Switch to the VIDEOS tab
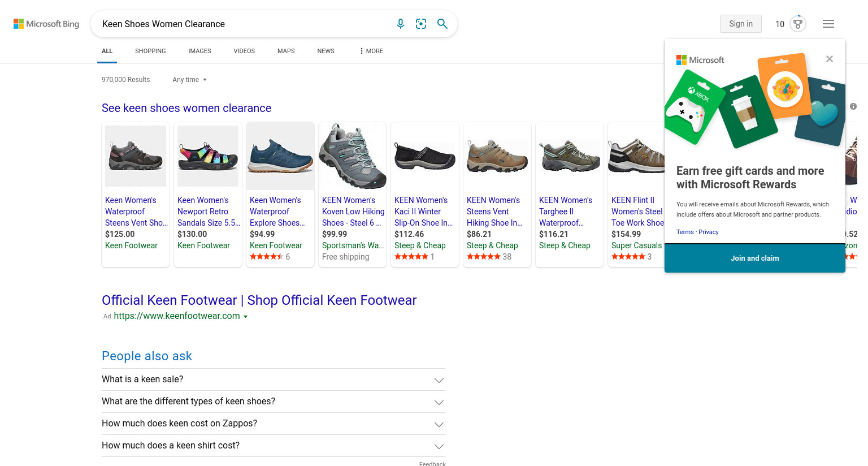The width and height of the screenshot is (868, 466). click(244, 51)
